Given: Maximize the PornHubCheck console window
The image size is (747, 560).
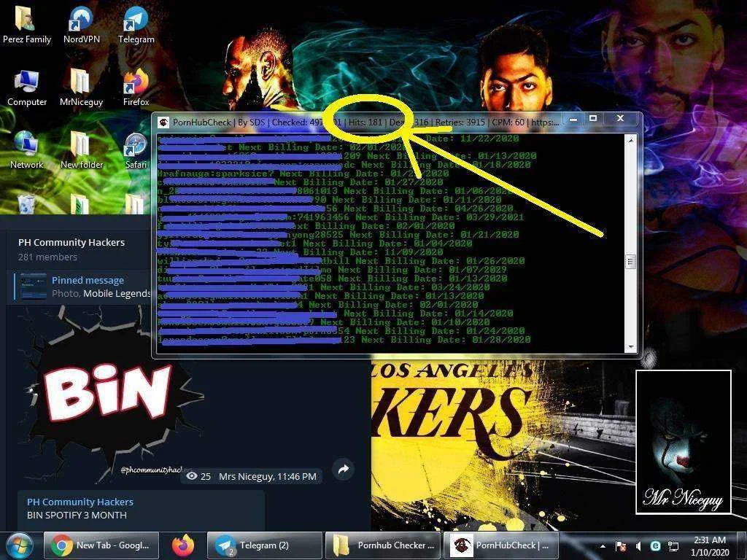Looking at the screenshot, I should 593,119.
